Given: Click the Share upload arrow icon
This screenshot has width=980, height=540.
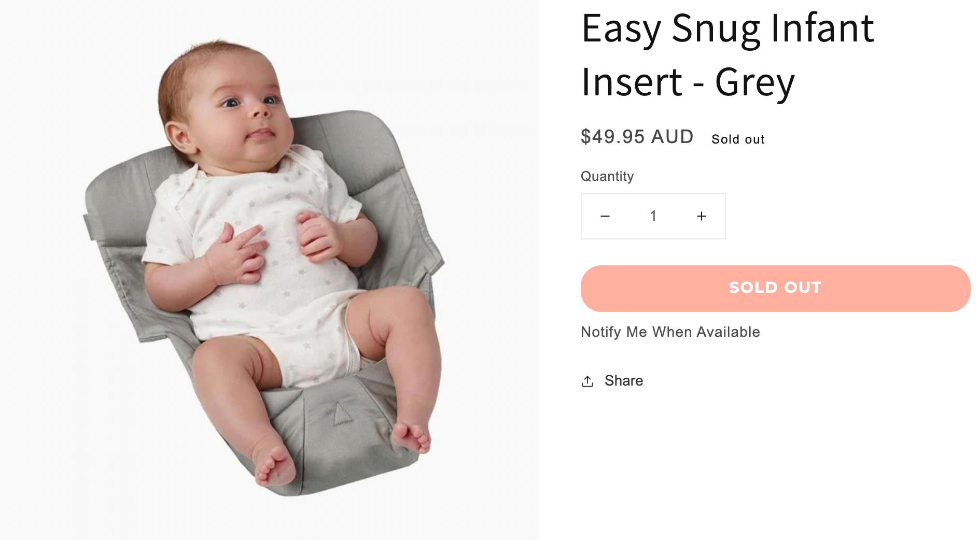Looking at the screenshot, I should (x=587, y=381).
